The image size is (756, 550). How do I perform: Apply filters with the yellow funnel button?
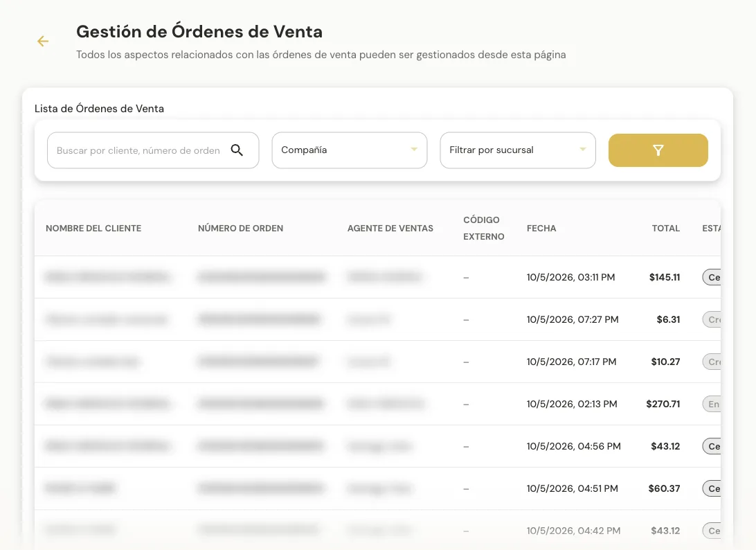pyautogui.click(x=658, y=150)
